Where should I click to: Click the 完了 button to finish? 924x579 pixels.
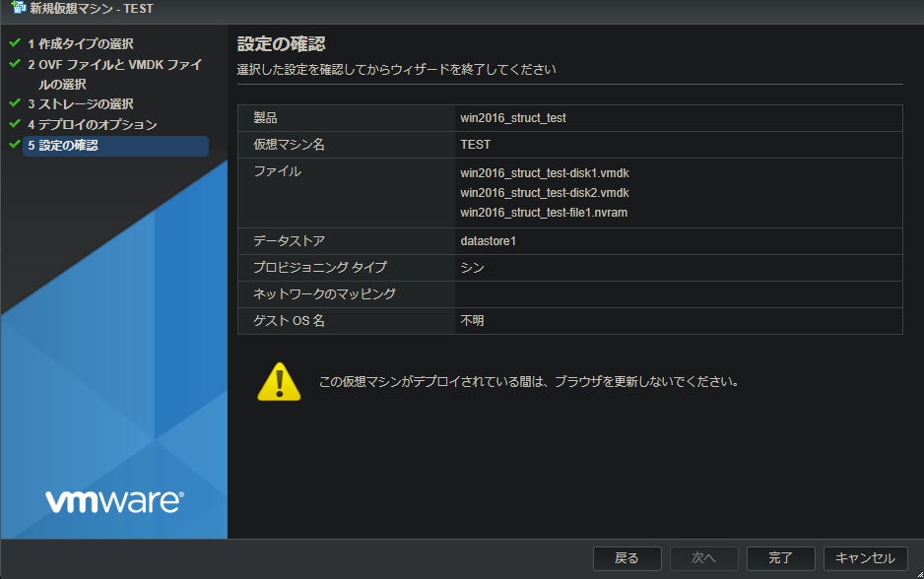pos(779,557)
